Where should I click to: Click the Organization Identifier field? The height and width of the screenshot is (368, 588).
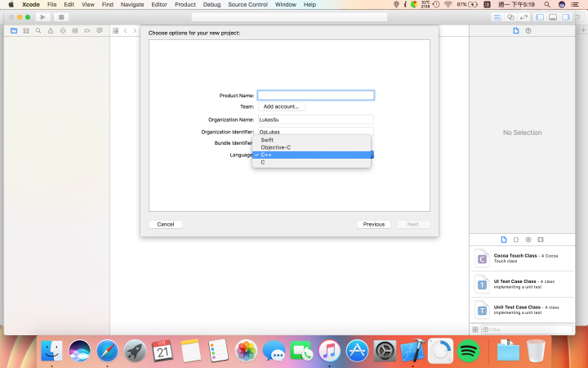(x=316, y=132)
